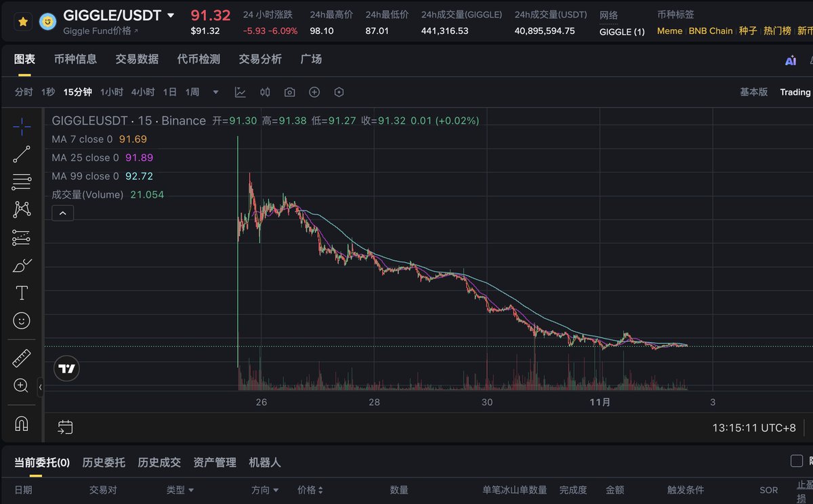Select the crosshair cursor tool

(x=22, y=127)
